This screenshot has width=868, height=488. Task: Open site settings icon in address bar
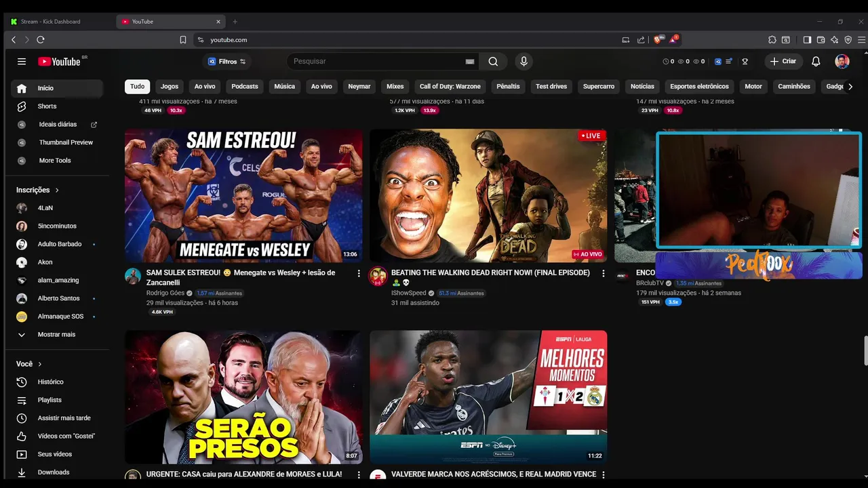[201, 40]
